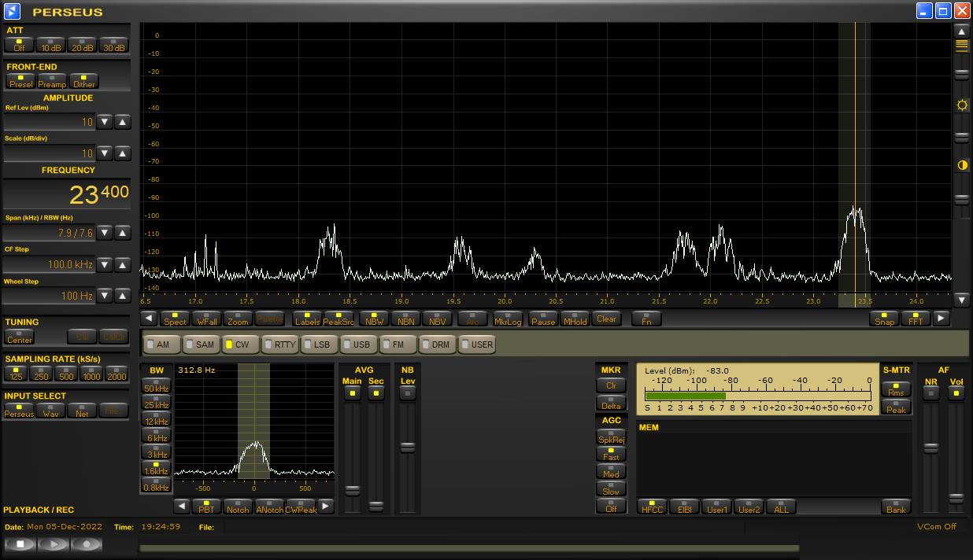The height and width of the screenshot is (560, 973).
Task: Select DRM demodulation mode
Action: (x=437, y=344)
